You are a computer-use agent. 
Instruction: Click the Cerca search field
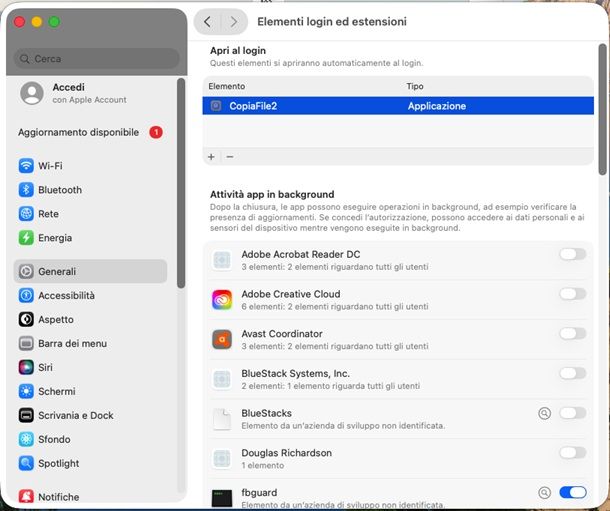click(x=96, y=59)
